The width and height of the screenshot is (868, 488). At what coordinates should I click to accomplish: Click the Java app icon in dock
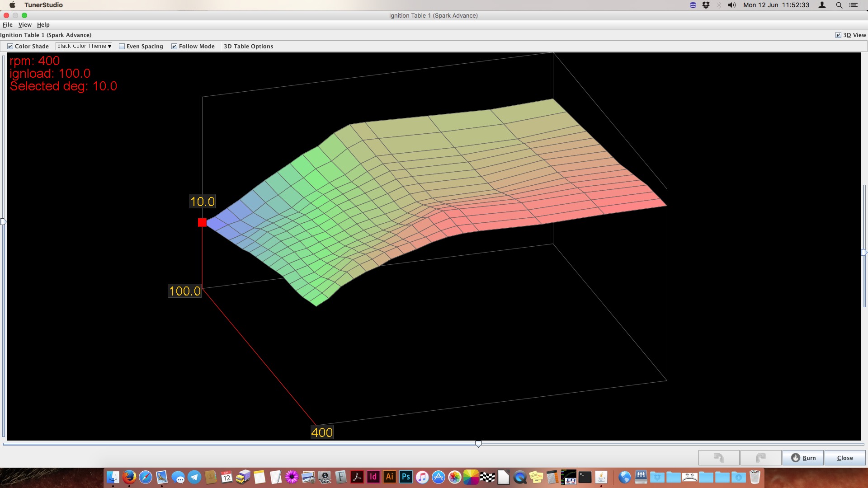coord(601,477)
